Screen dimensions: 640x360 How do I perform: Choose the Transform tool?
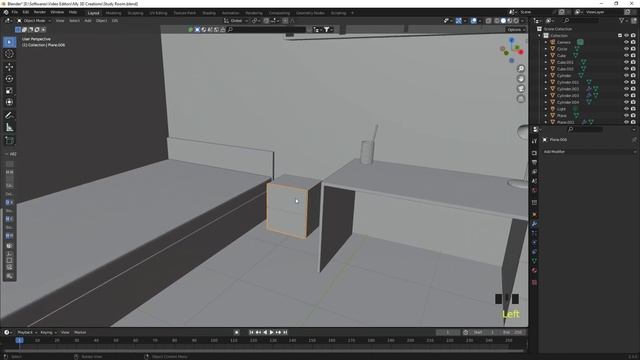pos(9,102)
